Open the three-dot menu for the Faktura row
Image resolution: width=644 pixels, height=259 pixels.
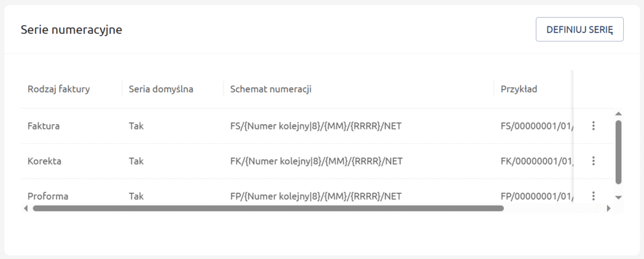(593, 126)
